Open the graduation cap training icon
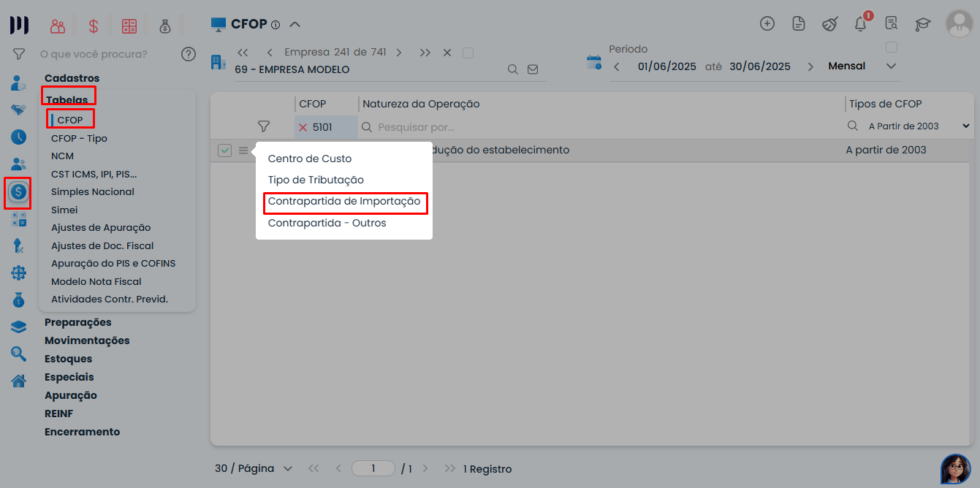Viewport: 980px width, 488px height. 923,23
